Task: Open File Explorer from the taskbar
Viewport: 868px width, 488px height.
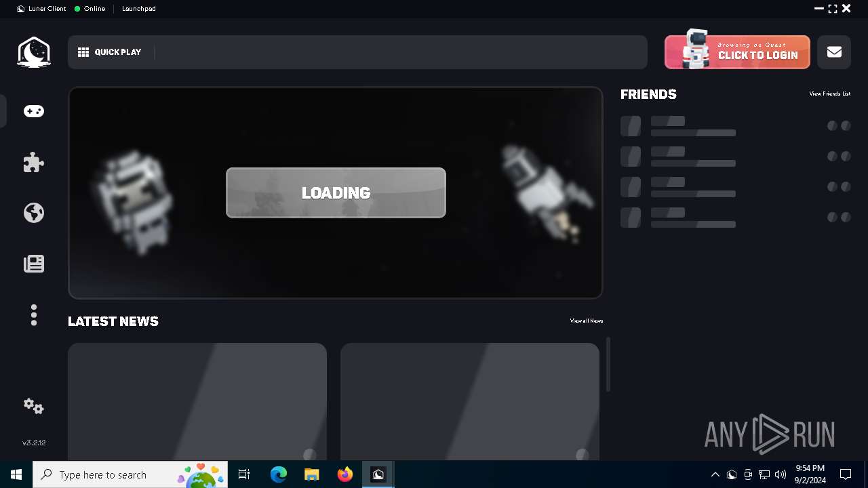Action: coord(312,474)
